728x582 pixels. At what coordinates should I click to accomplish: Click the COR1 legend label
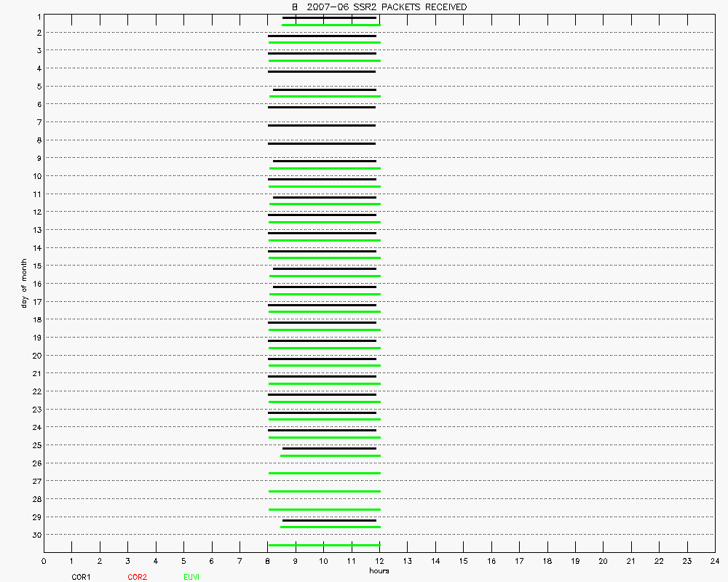click(x=80, y=577)
